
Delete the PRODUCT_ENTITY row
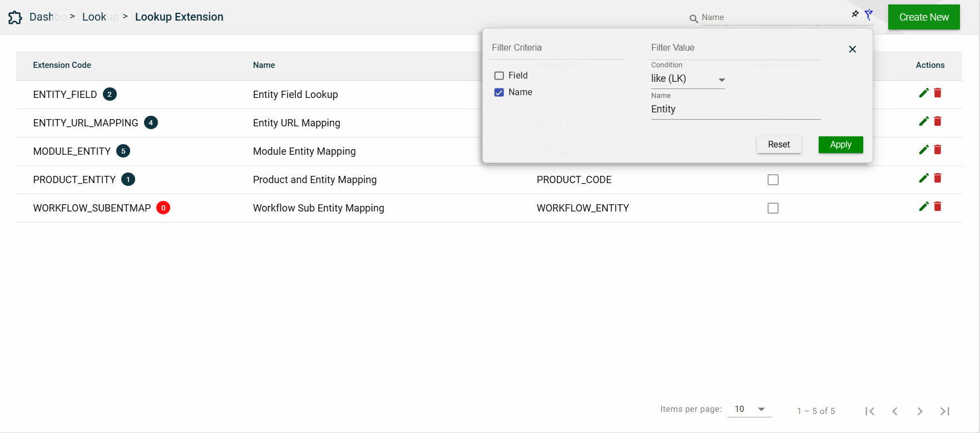[938, 178]
